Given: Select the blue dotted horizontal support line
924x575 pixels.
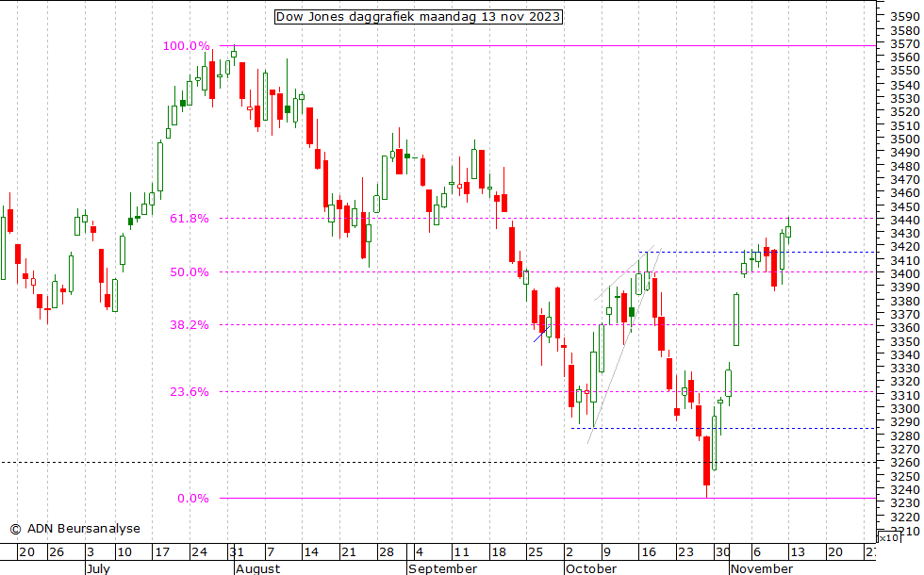Looking at the screenshot, I should tap(717, 428).
